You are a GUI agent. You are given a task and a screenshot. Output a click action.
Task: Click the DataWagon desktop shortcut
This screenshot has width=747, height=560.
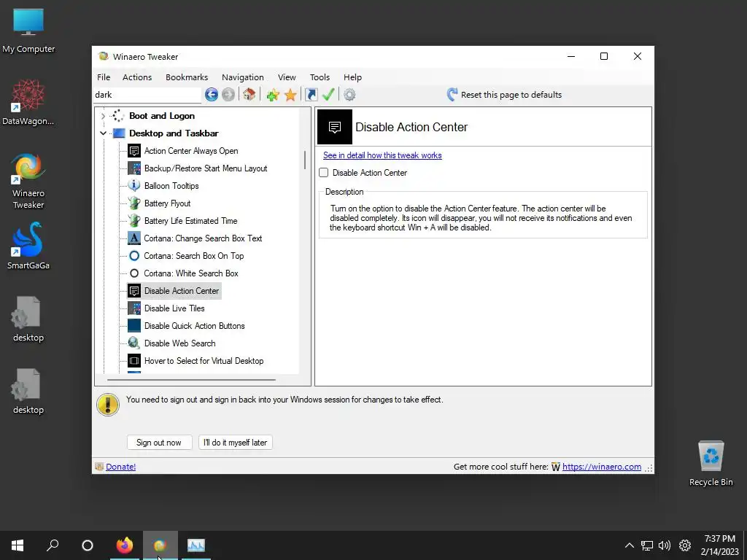click(x=28, y=102)
